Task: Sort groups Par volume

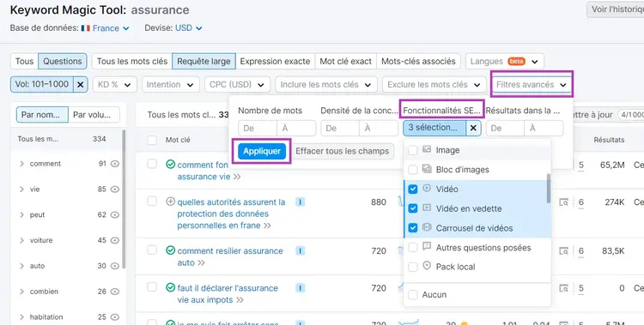Action: point(94,115)
